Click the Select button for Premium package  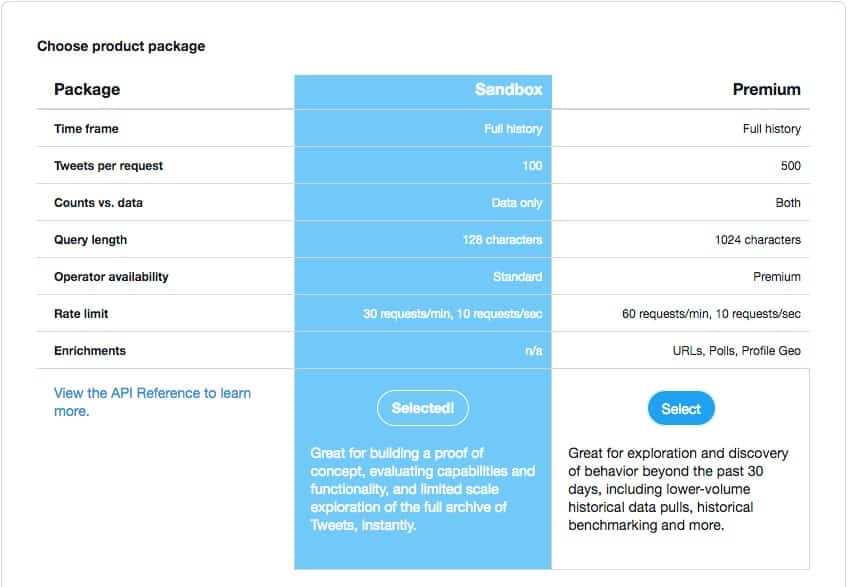(681, 408)
